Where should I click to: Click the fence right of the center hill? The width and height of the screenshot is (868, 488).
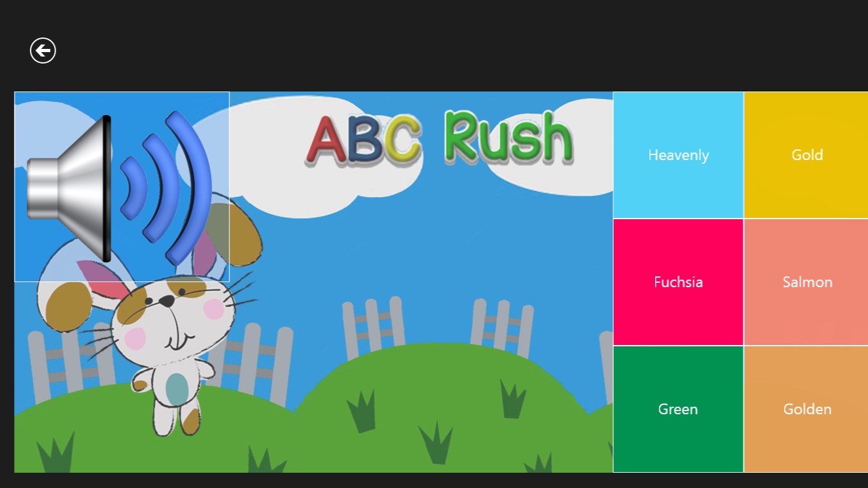502,324
